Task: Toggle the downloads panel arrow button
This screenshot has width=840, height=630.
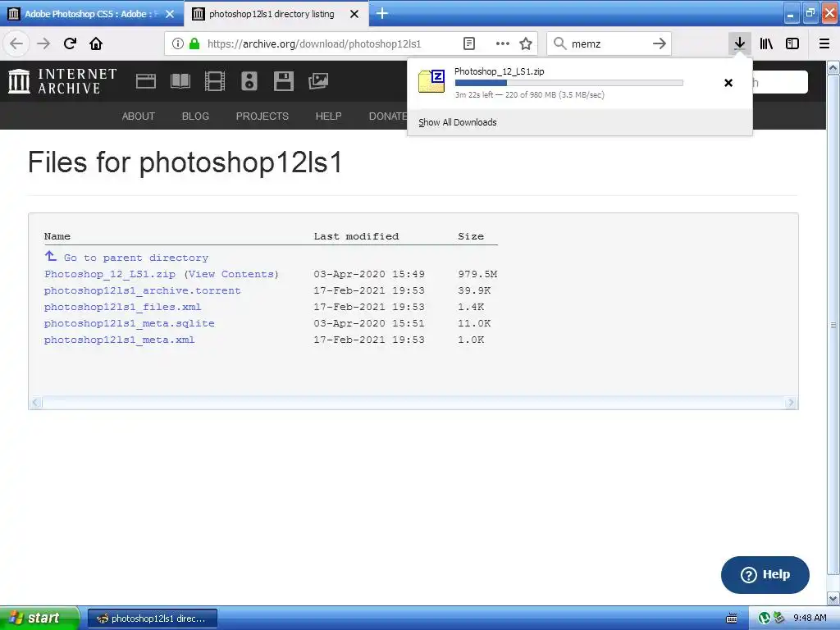Action: point(739,43)
